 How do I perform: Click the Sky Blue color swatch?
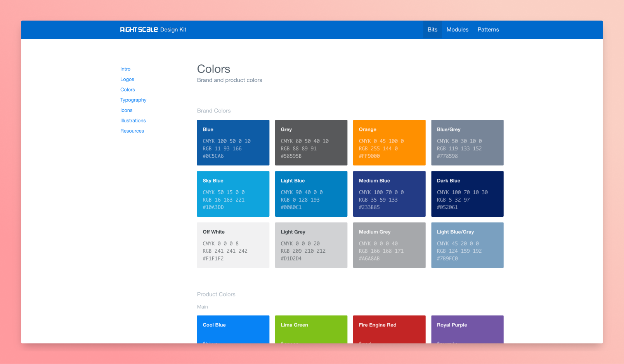click(233, 194)
